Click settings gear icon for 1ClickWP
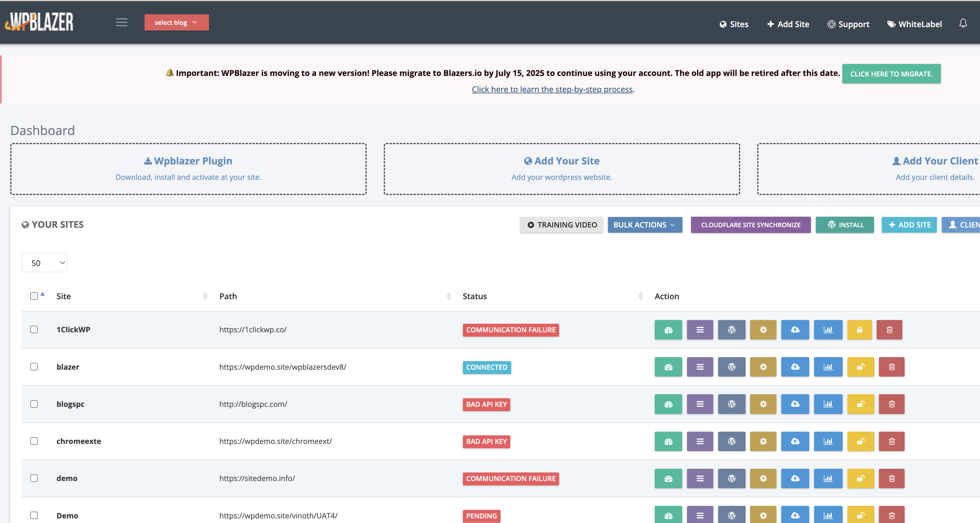 click(x=763, y=330)
